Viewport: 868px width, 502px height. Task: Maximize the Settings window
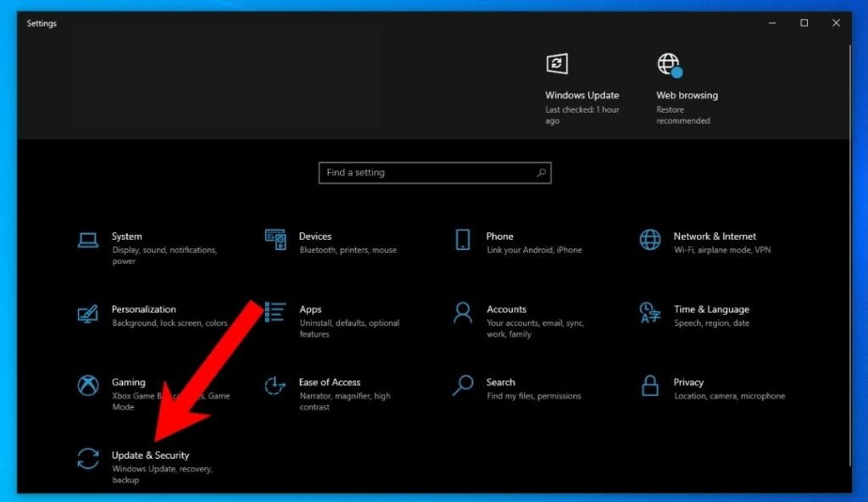[804, 23]
